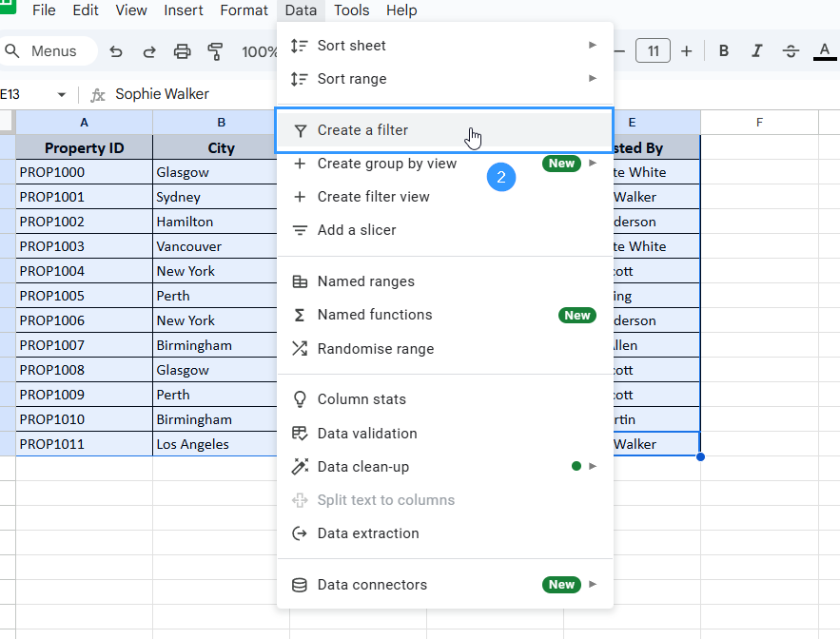
Task: Open the Help menu
Action: click(x=401, y=10)
